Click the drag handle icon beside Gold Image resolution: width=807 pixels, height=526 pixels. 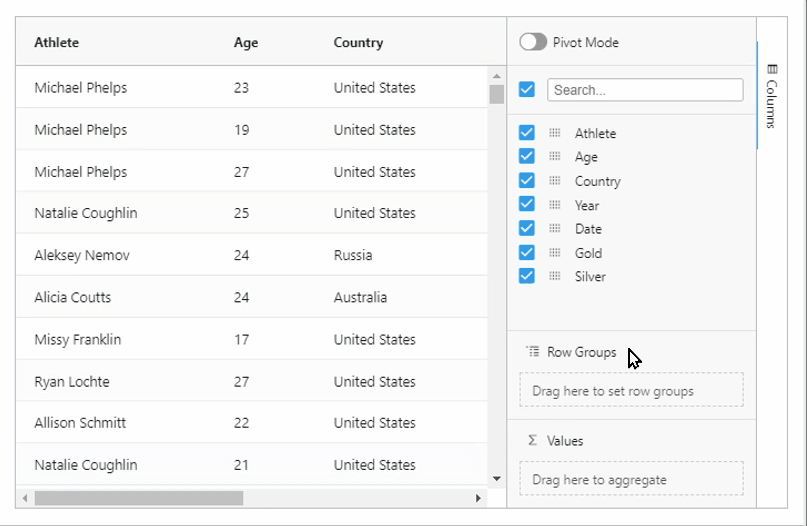point(555,253)
